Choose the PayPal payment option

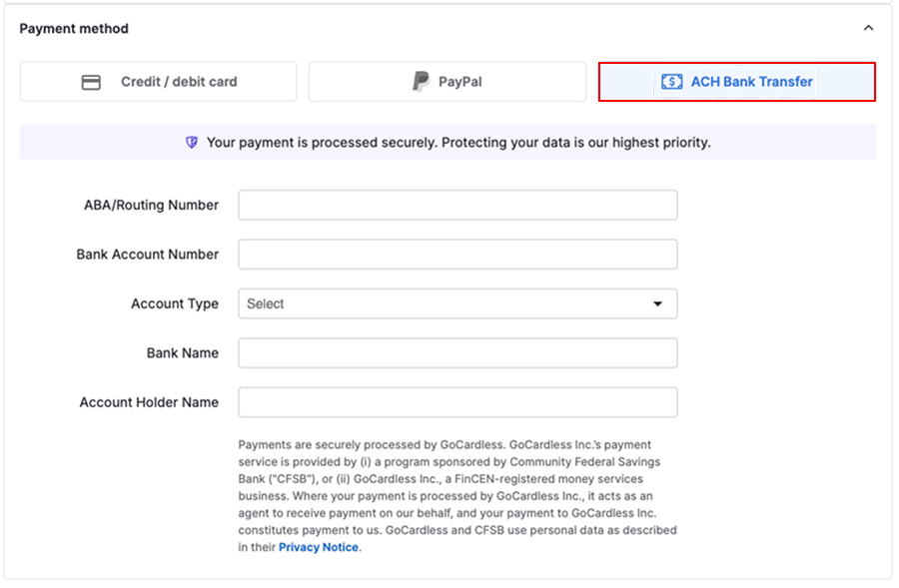[x=447, y=82]
